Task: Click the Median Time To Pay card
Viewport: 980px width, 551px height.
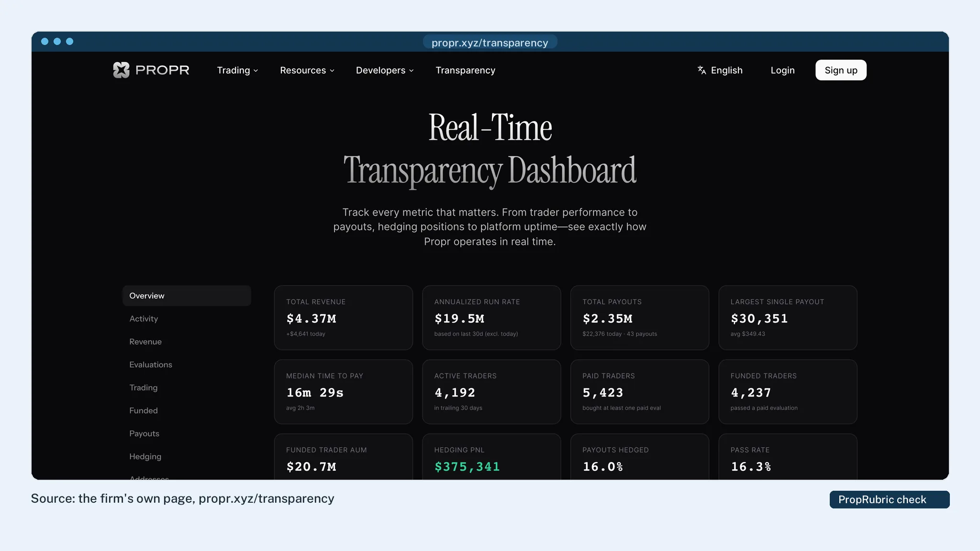Action: [x=343, y=392]
